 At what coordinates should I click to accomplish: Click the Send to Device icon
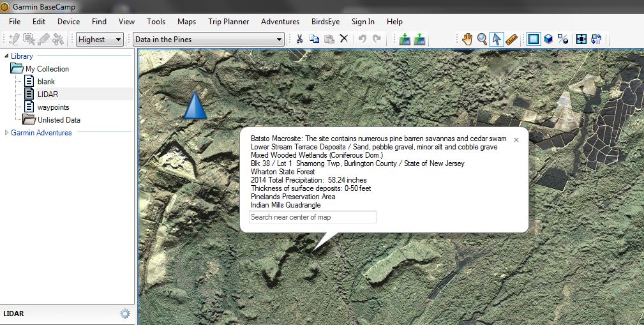click(x=404, y=39)
